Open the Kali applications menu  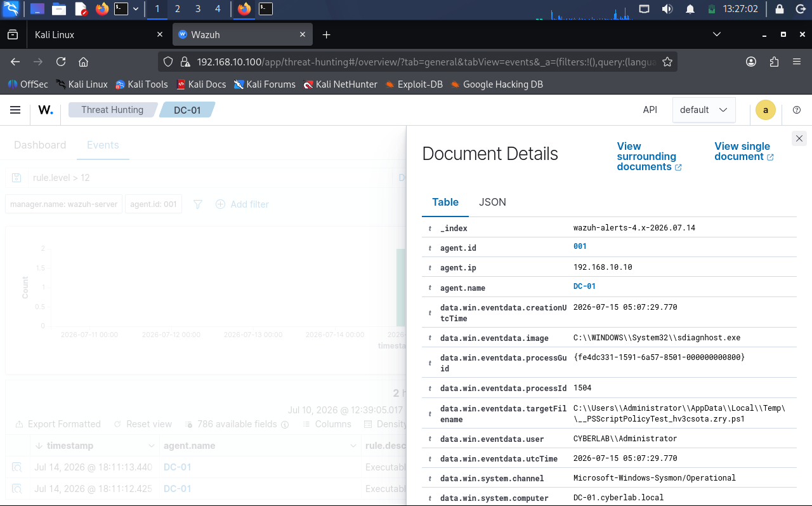(11, 9)
